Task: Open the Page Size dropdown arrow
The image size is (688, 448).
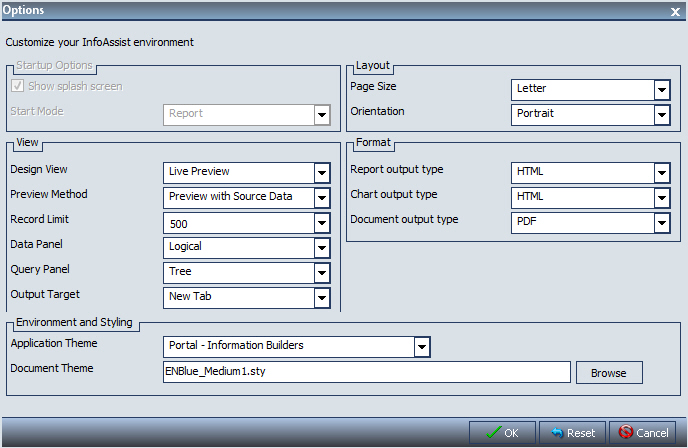Action: pos(662,90)
